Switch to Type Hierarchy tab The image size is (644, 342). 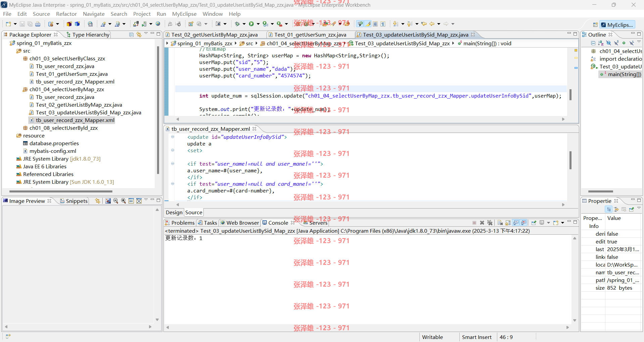[x=88, y=35]
